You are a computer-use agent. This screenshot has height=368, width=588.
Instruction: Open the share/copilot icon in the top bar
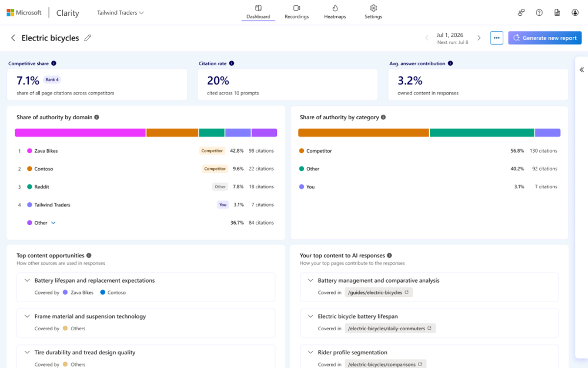click(x=521, y=13)
